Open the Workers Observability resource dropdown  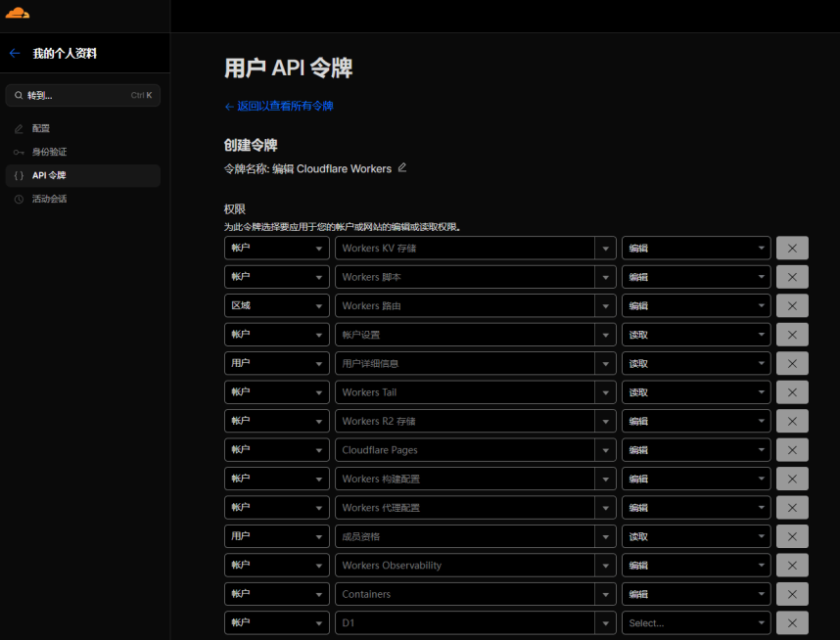click(x=475, y=566)
